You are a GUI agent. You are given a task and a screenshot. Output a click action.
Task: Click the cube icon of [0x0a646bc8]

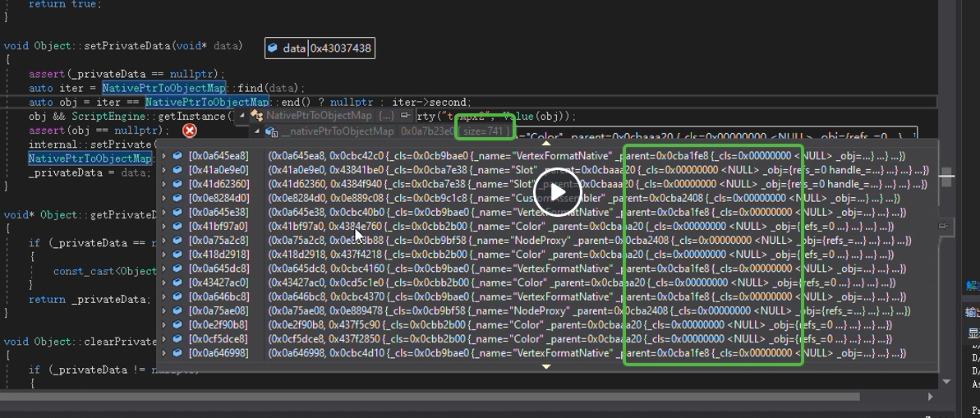coord(178,296)
